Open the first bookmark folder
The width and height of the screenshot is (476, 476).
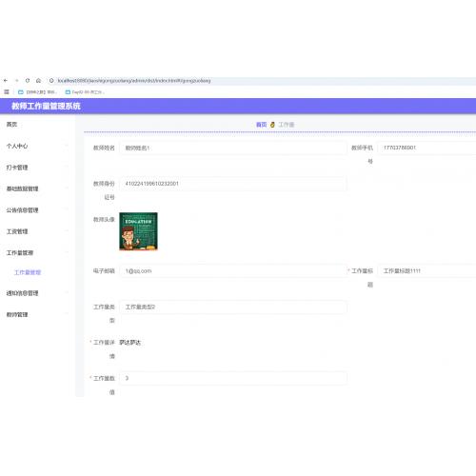tap(37, 92)
